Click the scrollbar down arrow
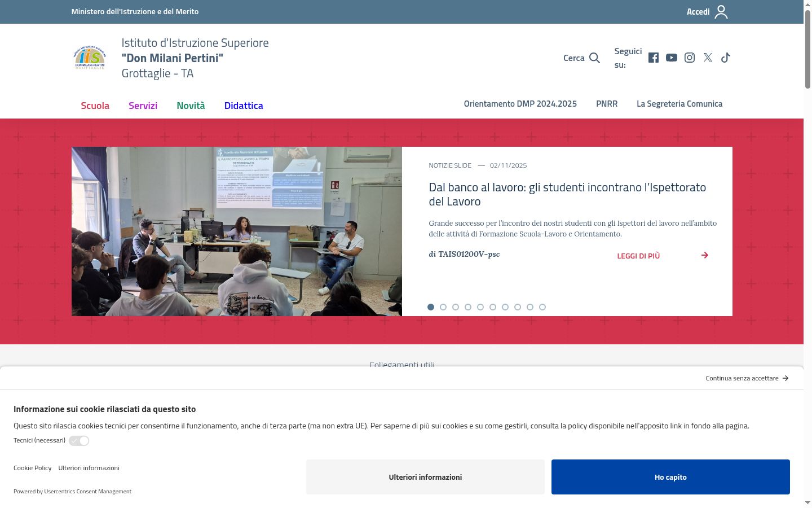812x508 pixels. [x=807, y=502]
